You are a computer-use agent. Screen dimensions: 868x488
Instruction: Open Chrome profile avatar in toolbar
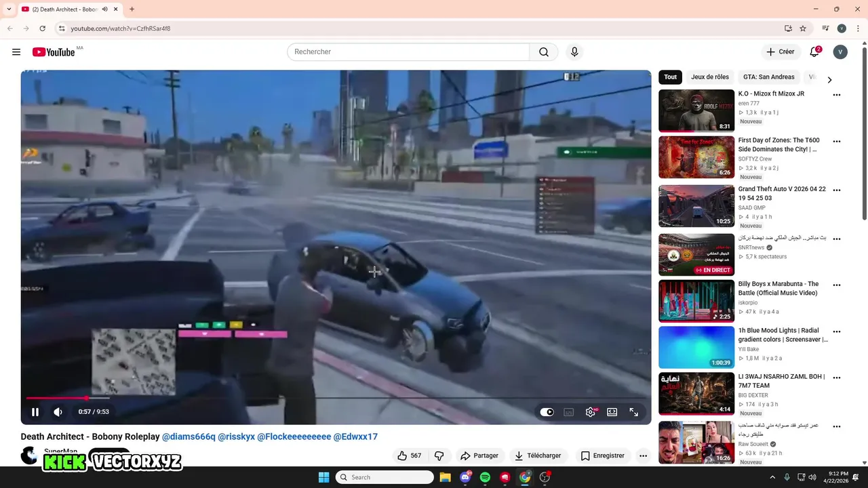pos(842,28)
